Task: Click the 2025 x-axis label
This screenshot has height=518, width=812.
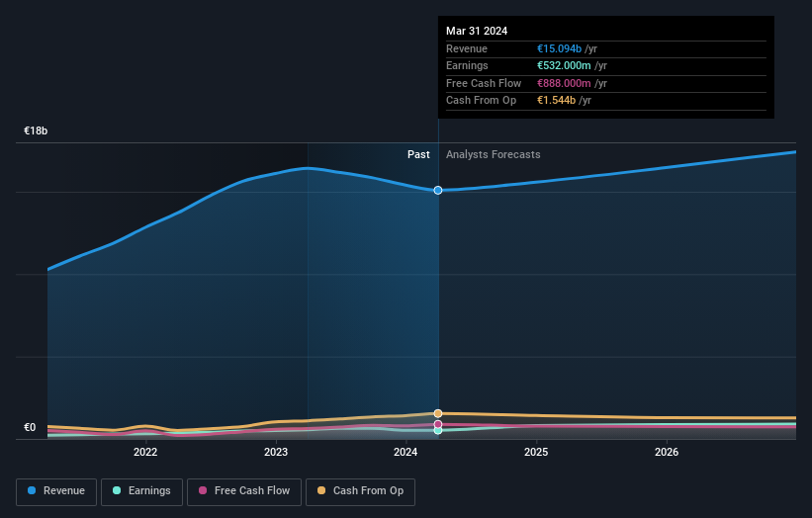Action: point(536,452)
